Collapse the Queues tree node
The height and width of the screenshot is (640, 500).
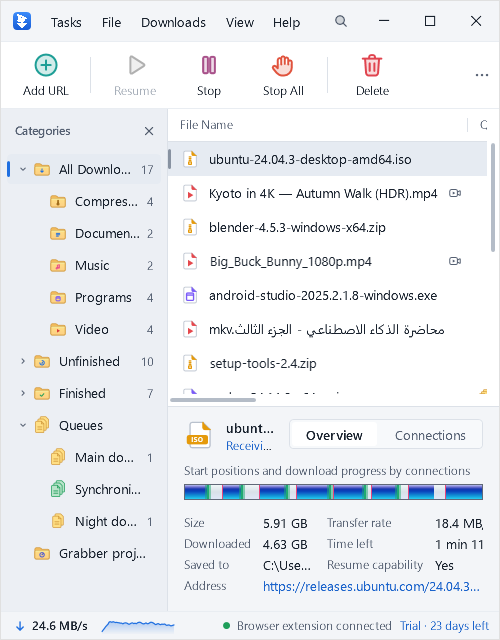(x=23, y=425)
